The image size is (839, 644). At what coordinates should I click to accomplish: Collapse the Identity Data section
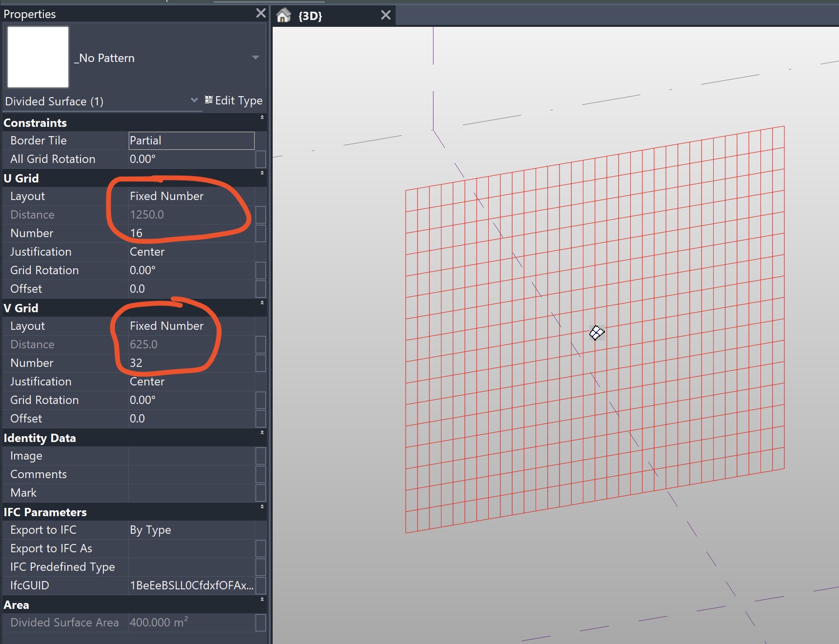tap(262, 433)
